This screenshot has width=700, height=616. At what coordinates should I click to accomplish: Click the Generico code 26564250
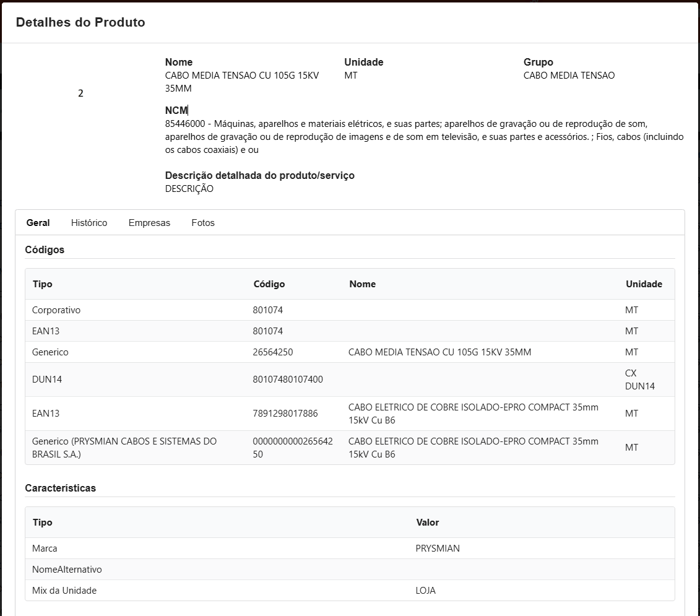273,352
